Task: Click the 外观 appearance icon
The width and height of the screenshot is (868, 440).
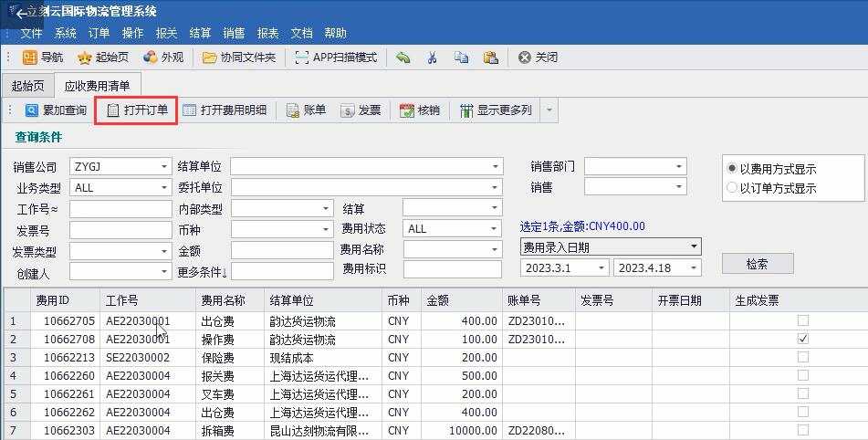Action: click(151, 58)
